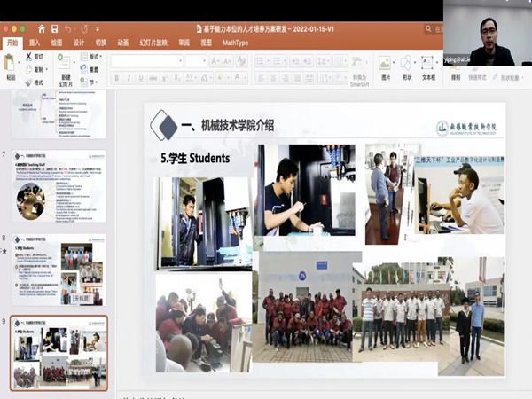Toggle Underline formatting button
This screenshot has height=399, width=532.
coord(140,78)
